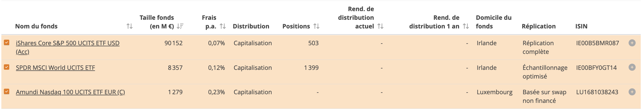The image size is (644, 111).
Task: Open SPDR MSCI World UCITS ETF link
Action: coord(55,68)
